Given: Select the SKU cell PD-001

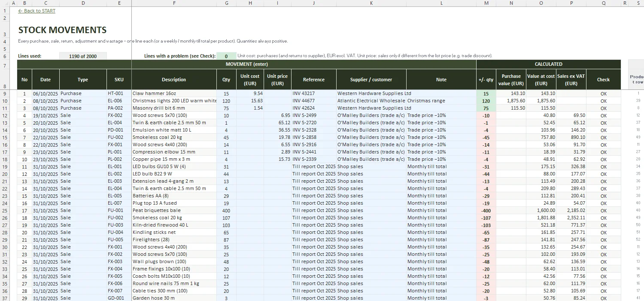Looking at the screenshot, I should tap(119, 130).
